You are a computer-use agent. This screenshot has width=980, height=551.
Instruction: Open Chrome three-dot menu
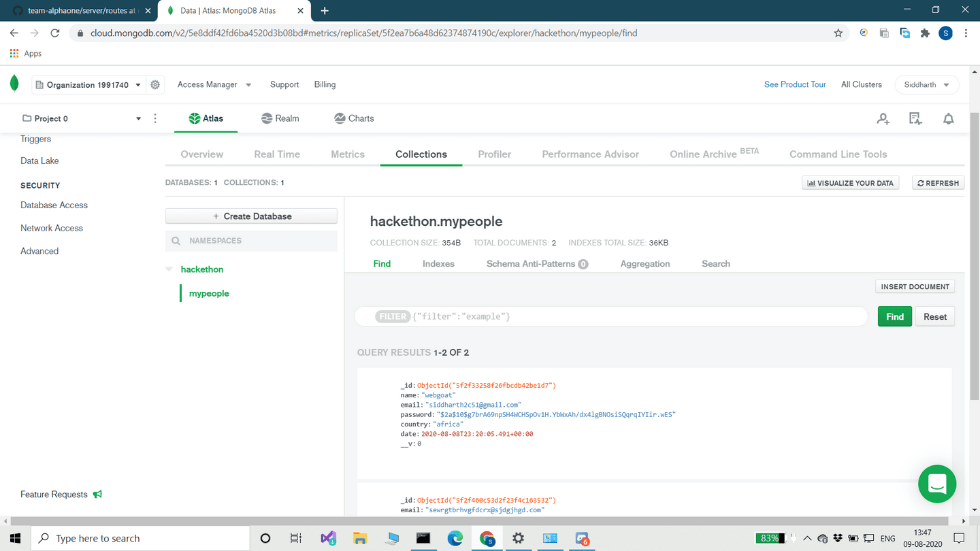click(966, 33)
